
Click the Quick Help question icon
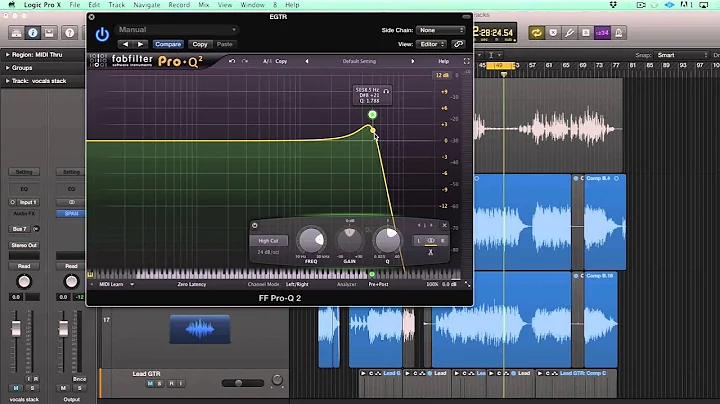[x=70, y=33]
